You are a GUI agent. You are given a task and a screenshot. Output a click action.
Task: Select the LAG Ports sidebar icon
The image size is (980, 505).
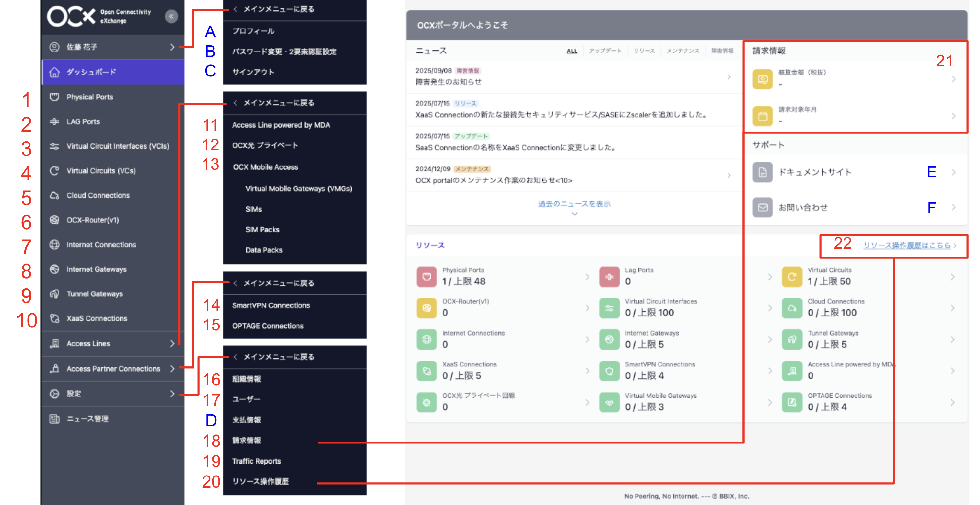point(84,121)
